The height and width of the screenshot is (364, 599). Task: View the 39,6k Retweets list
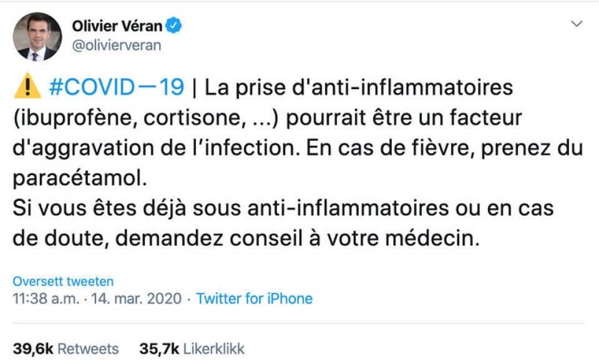click(66, 348)
